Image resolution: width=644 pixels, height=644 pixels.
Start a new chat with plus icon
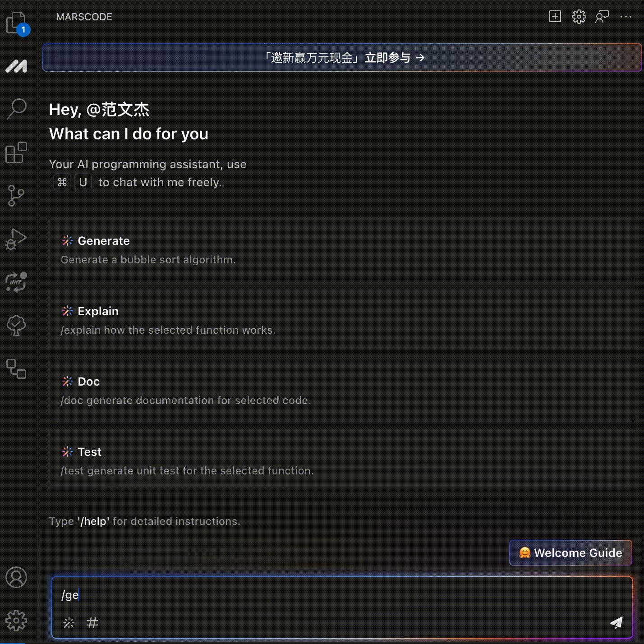click(x=555, y=17)
